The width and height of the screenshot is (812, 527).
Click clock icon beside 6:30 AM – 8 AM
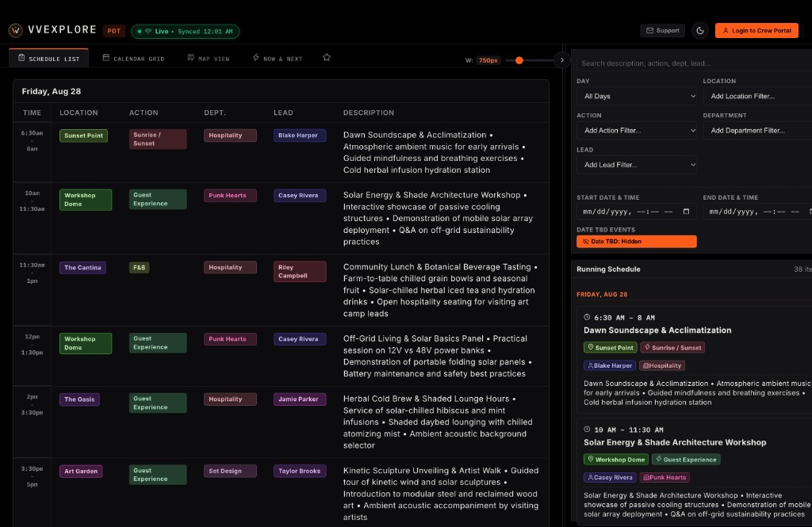[587, 317]
